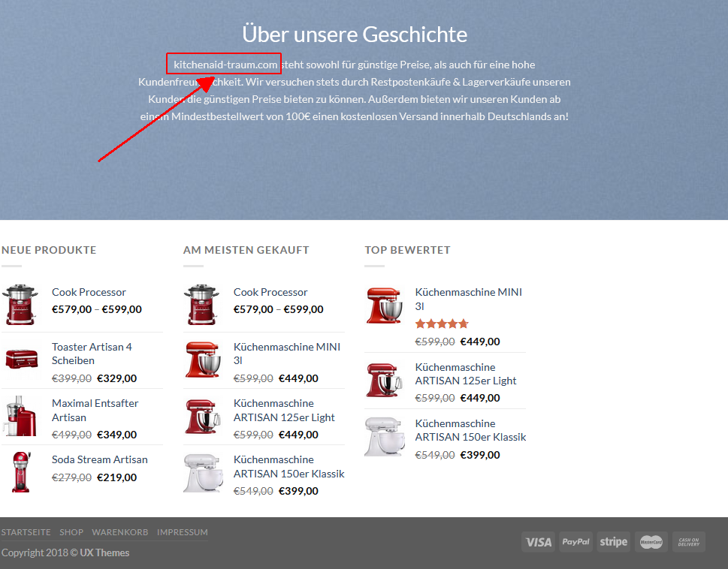Open Küchenmaschine MINI 3l under Am Meisten Gekauft
Screen dimensions: 728x569
pyautogui.click(x=287, y=354)
